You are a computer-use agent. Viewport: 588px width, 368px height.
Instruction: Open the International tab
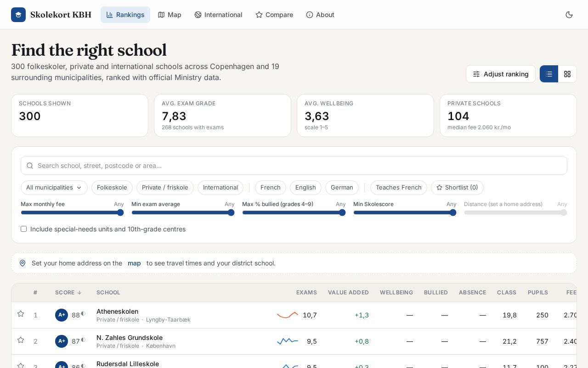(218, 15)
